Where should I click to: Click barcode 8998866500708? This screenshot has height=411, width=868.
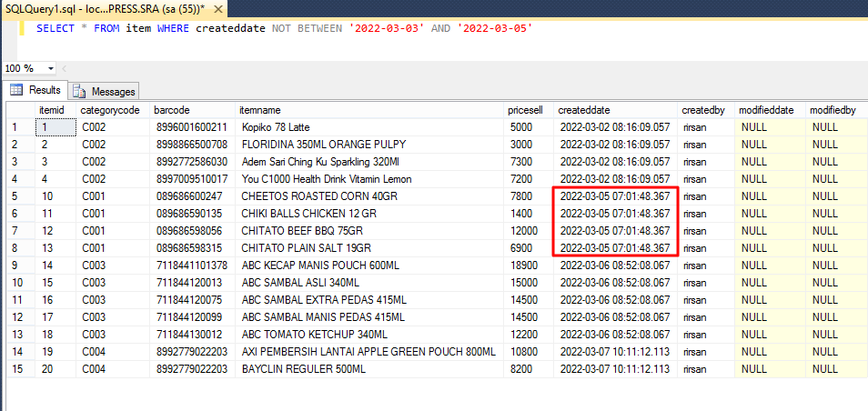point(193,145)
